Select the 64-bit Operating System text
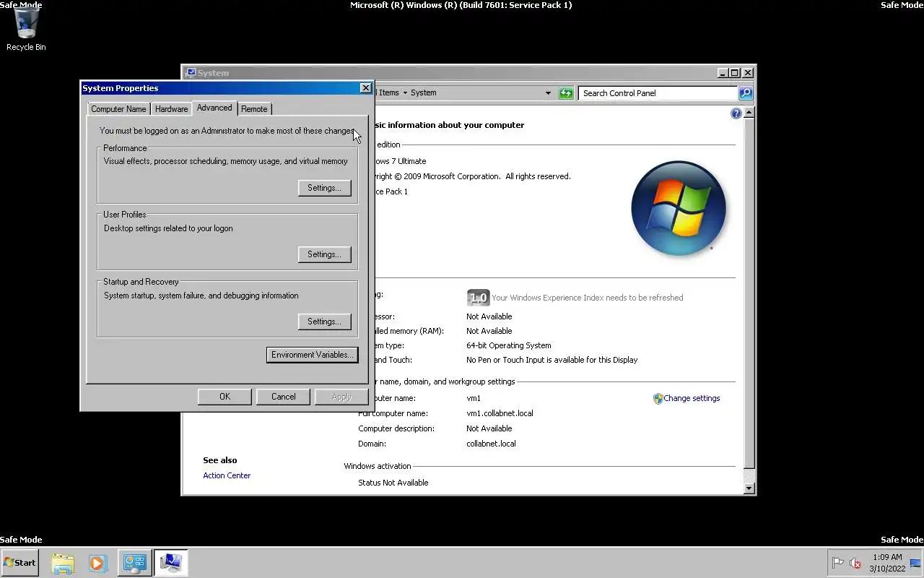 point(508,345)
